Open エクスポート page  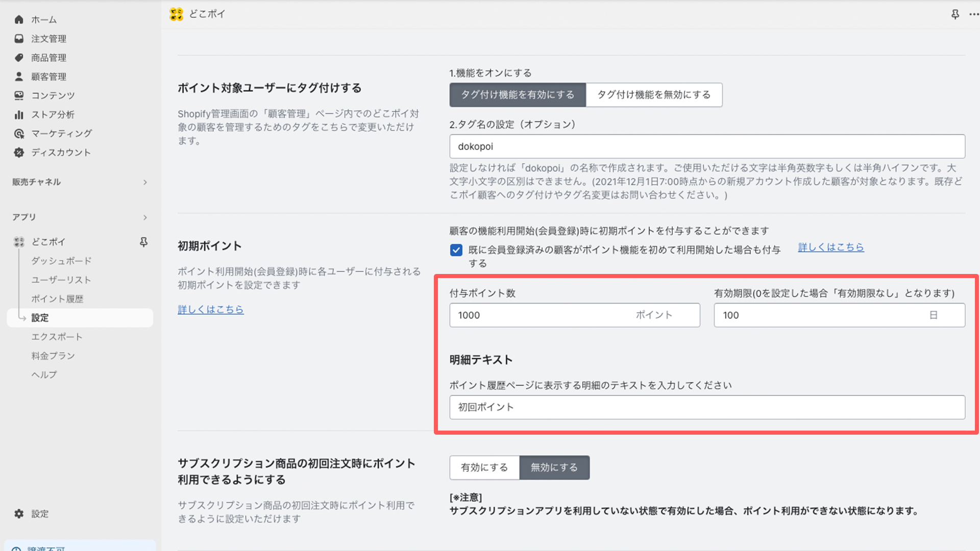[x=57, y=337]
